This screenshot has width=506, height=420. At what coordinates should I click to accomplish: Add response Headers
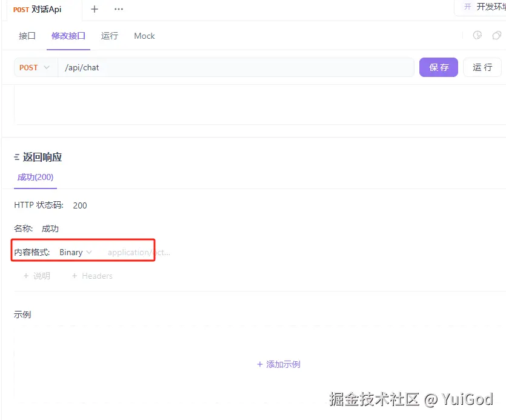pyautogui.click(x=92, y=276)
